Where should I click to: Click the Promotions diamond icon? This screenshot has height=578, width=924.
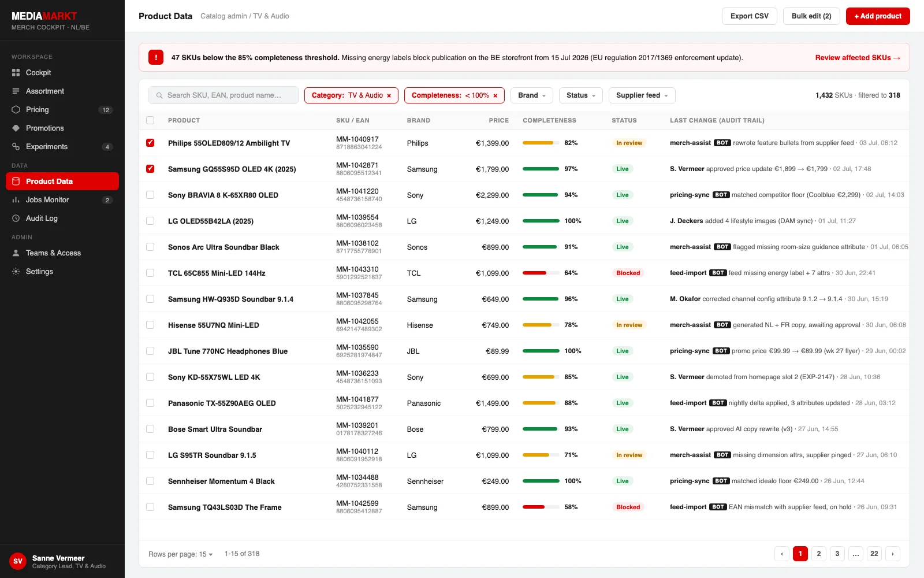(x=16, y=128)
